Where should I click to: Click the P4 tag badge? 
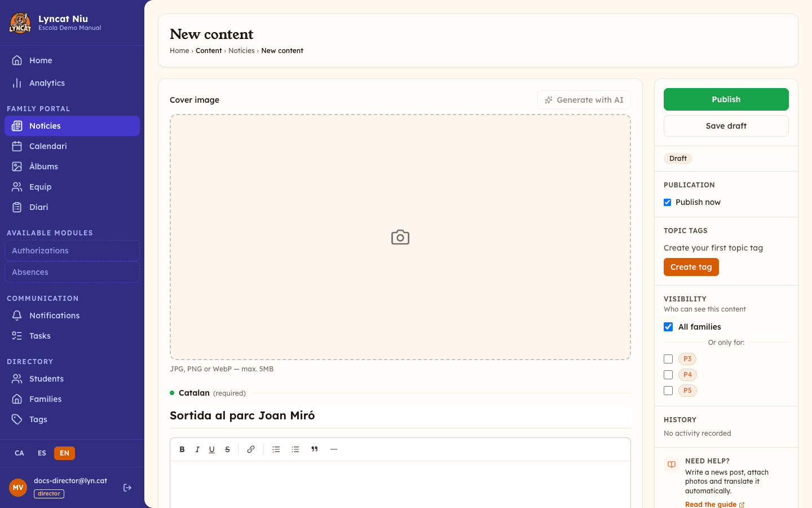coord(687,375)
